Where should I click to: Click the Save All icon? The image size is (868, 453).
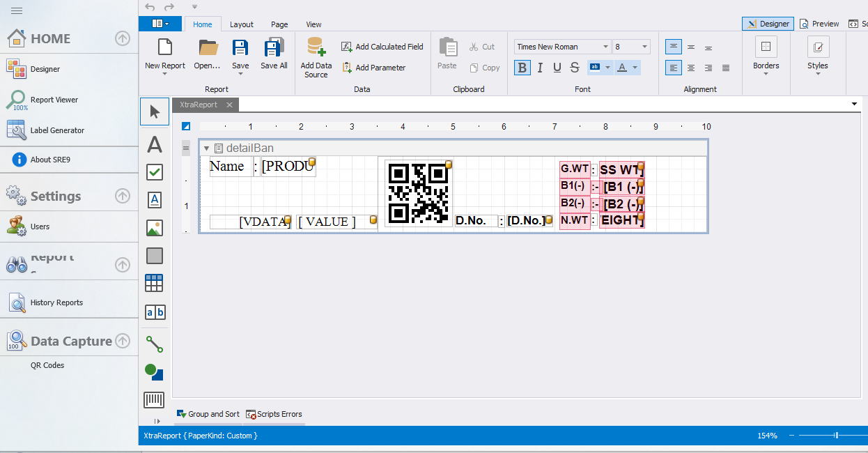pos(274,49)
